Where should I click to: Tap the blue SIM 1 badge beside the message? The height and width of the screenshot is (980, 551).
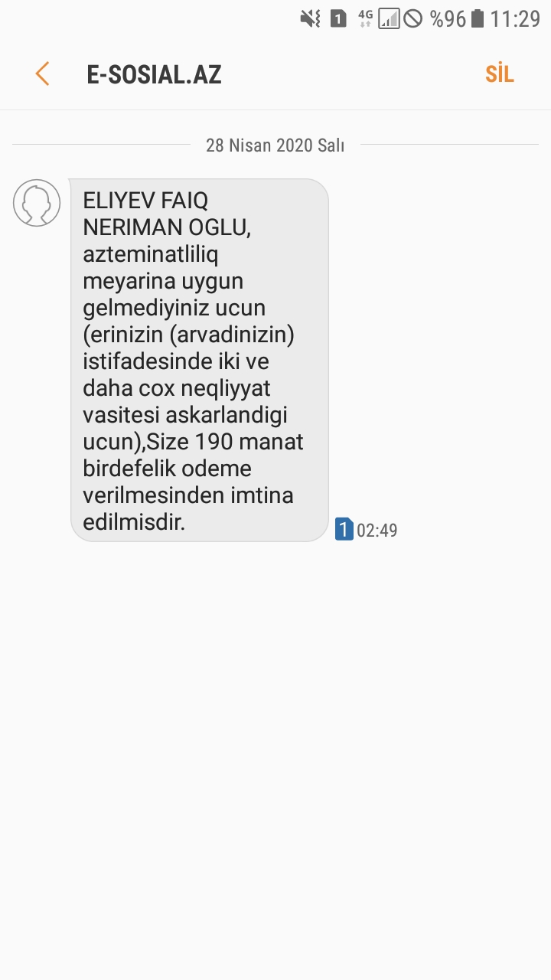(344, 529)
